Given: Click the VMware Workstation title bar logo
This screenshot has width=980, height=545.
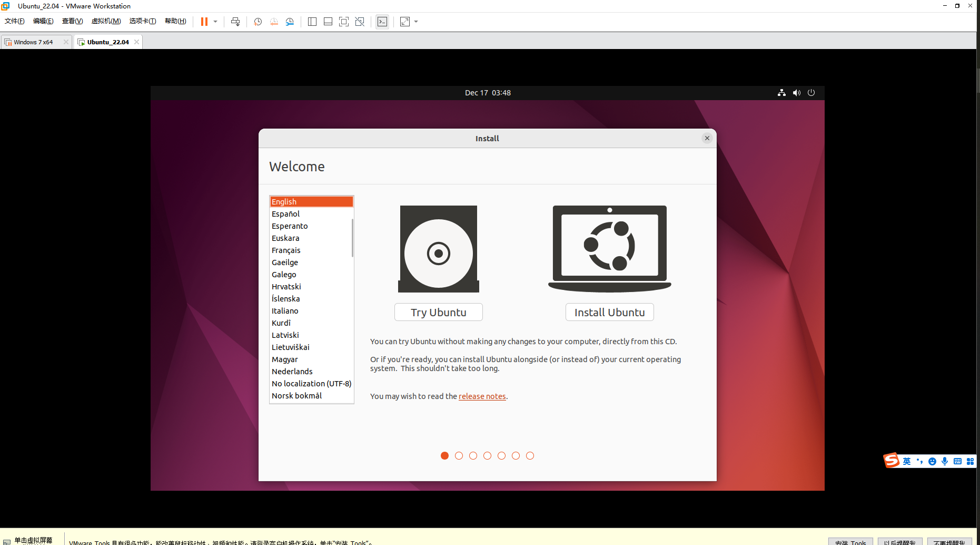Looking at the screenshot, I should pyautogui.click(x=6, y=6).
